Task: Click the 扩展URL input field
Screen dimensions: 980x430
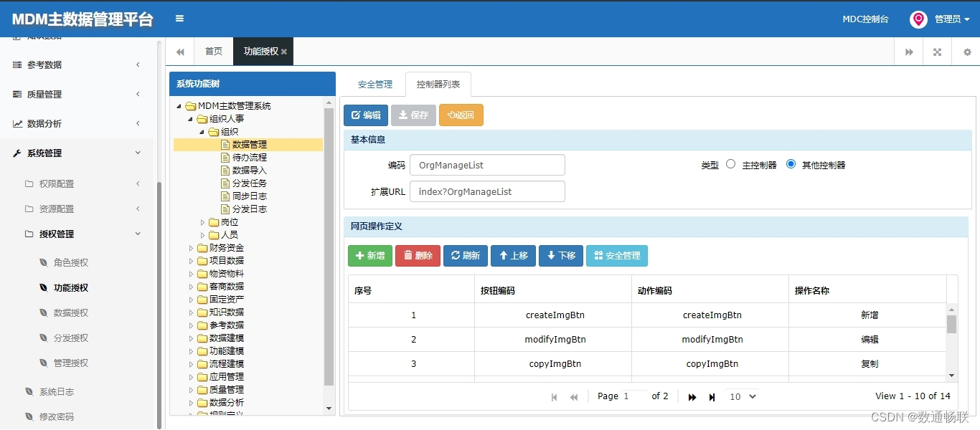Action: pos(487,191)
